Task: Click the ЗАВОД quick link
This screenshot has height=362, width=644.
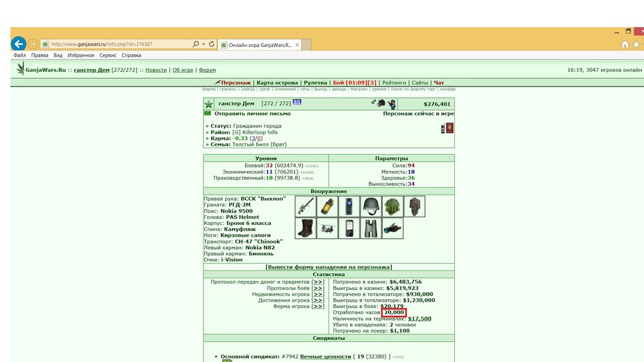Action: 248,89
